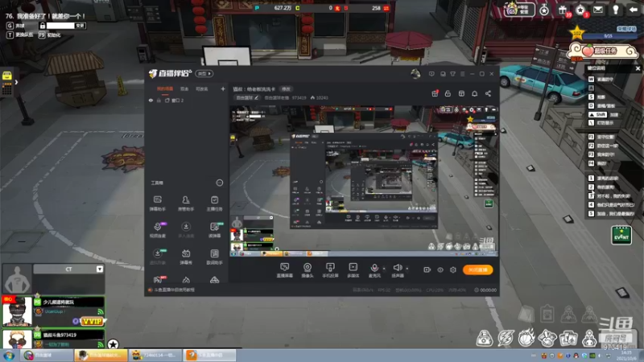Click the share icon in room info bar
The image size is (644, 362).
click(x=488, y=93)
